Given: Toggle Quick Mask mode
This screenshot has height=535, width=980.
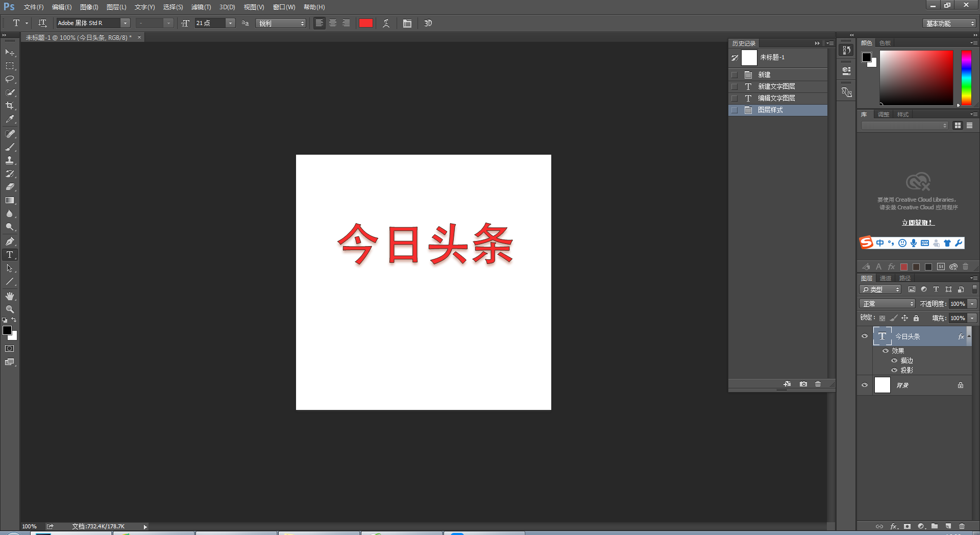Looking at the screenshot, I should (x=10, y=349).
